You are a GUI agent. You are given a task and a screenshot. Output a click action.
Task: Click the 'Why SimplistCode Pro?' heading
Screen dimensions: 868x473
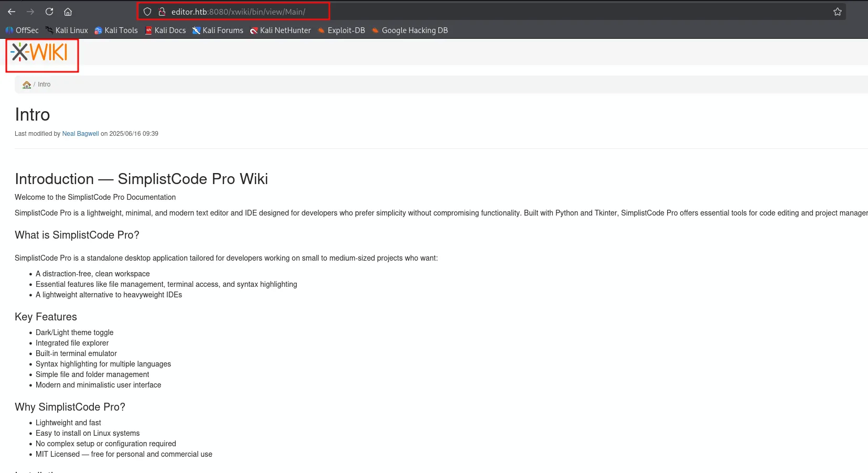pyautogui.click(x=70, y=407)
